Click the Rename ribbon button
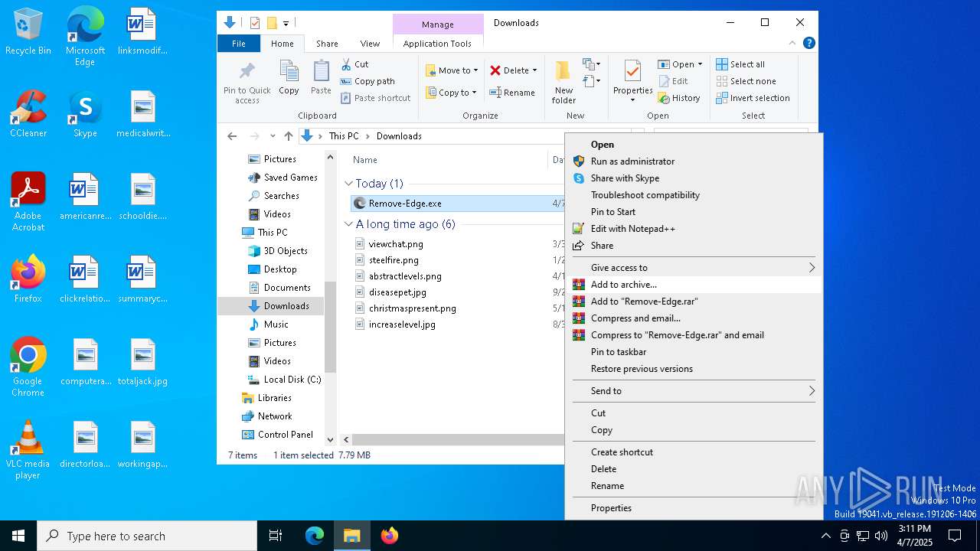Image resolution: width=980 pixels, height=551 pixels. pyautogui.click(x=512, y=93)
